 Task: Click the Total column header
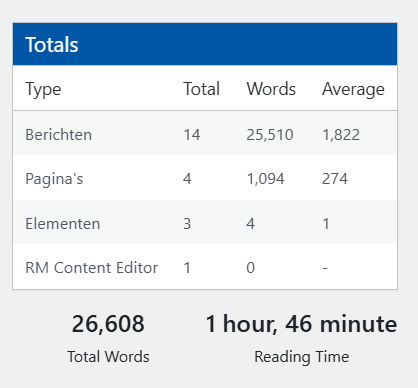[x=202, y=89]
